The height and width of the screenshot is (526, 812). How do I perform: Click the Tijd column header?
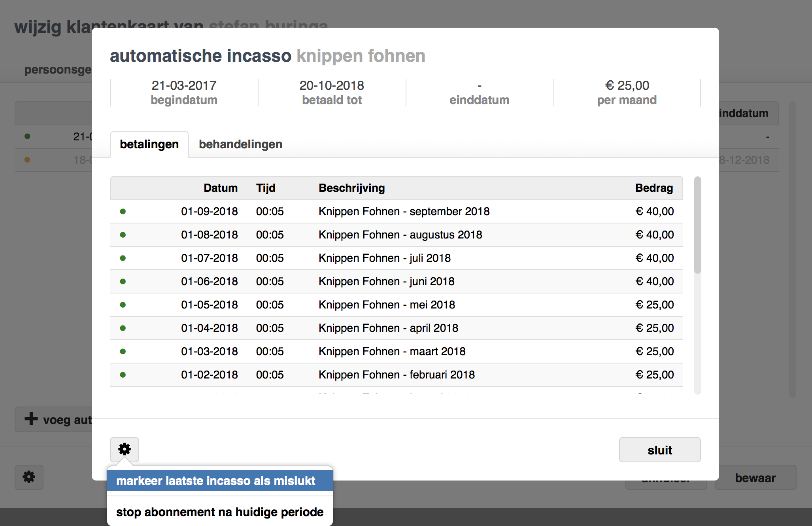coord(266,188)
